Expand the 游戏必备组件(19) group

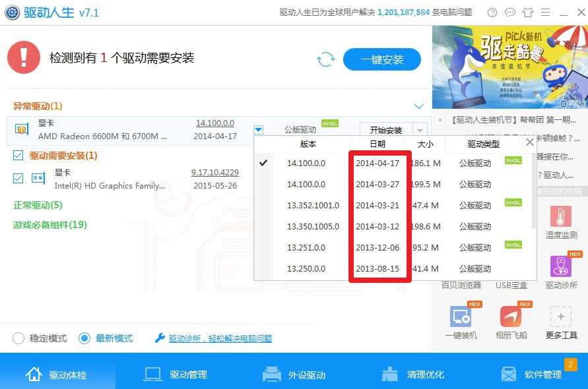(x=50, y=225)
